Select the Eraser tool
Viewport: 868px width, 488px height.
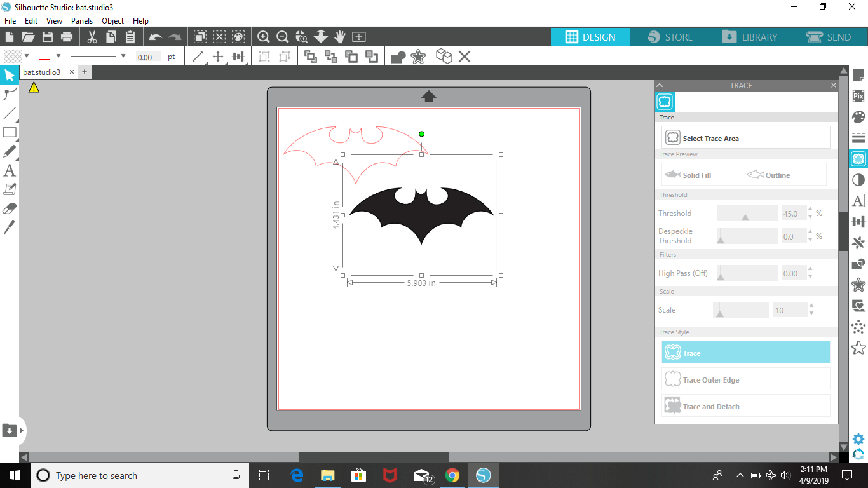tap(10, 208)
